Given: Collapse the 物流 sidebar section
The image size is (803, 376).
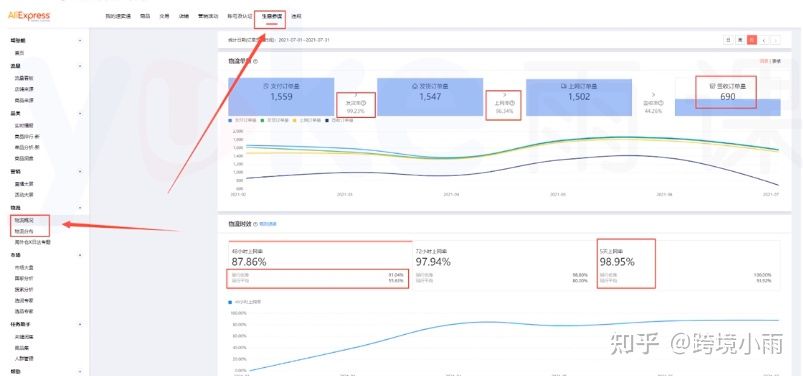Looking at the screenshot, I should pyautogui.click(x=80, y=207).
